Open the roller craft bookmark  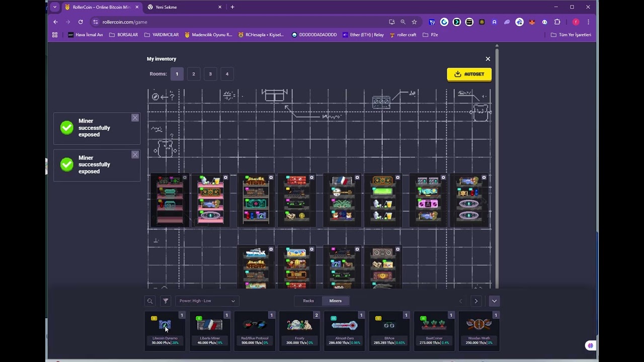point(403,35)
